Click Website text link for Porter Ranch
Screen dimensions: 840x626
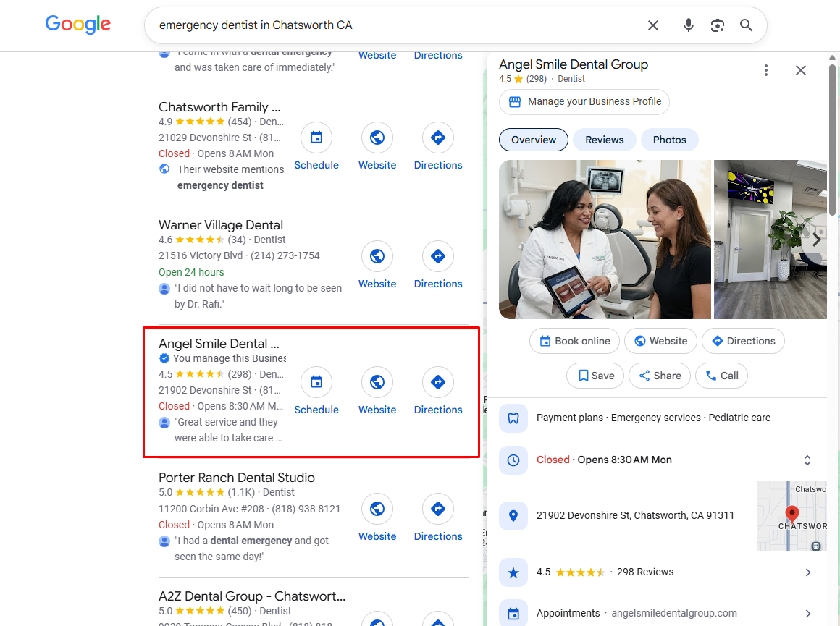377,536
